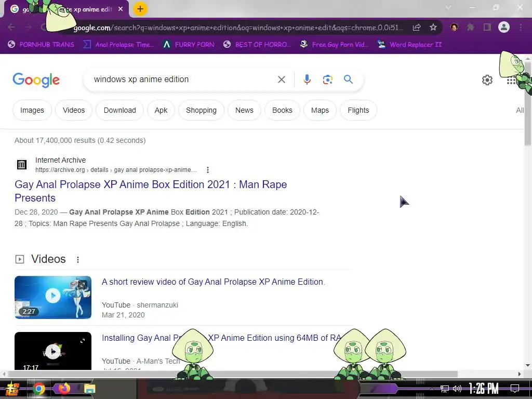Bookmark this page with the star icon
This screenshot has width=532, height=399.
point(433,28)
